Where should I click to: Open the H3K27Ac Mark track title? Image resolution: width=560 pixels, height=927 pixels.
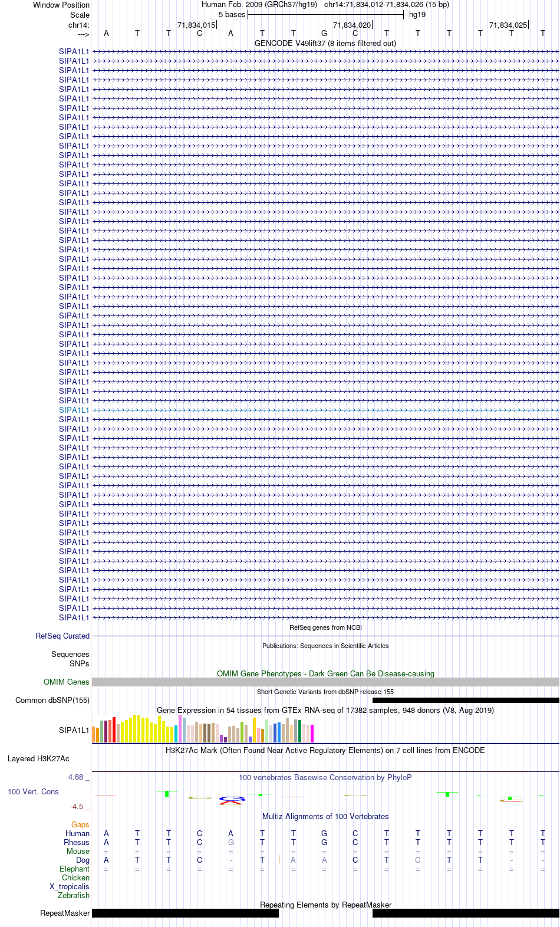tap(325, 750)
